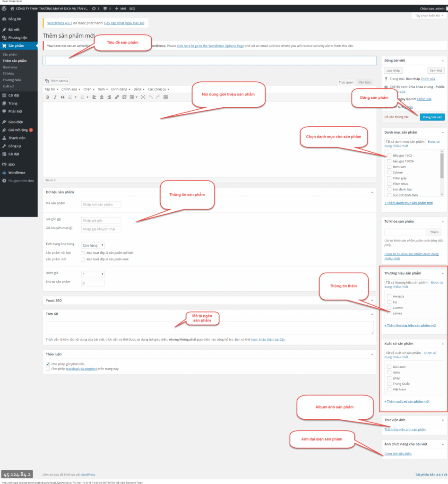The height and width of the screenshot is (484, 448).
Task: Click the 'Mã sản phẩm' input field
Action: (x=101, y=204)
